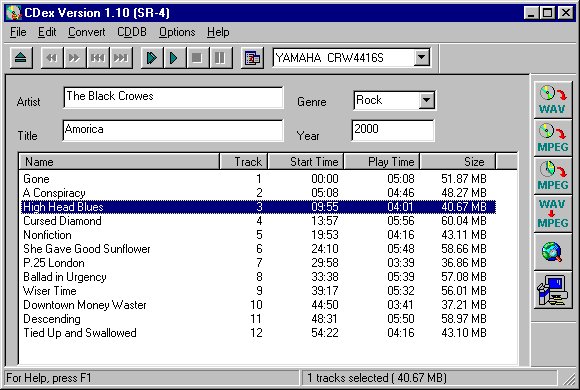The height and width of the screenshot is (390, 580).
Task: Click the play time 05:50 cell
Action: (x=401, y=319)
